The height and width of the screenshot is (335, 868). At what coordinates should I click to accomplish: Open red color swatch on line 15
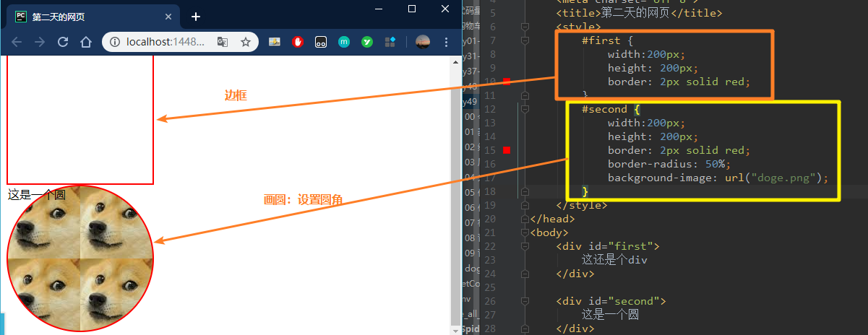tap(506, 150)
